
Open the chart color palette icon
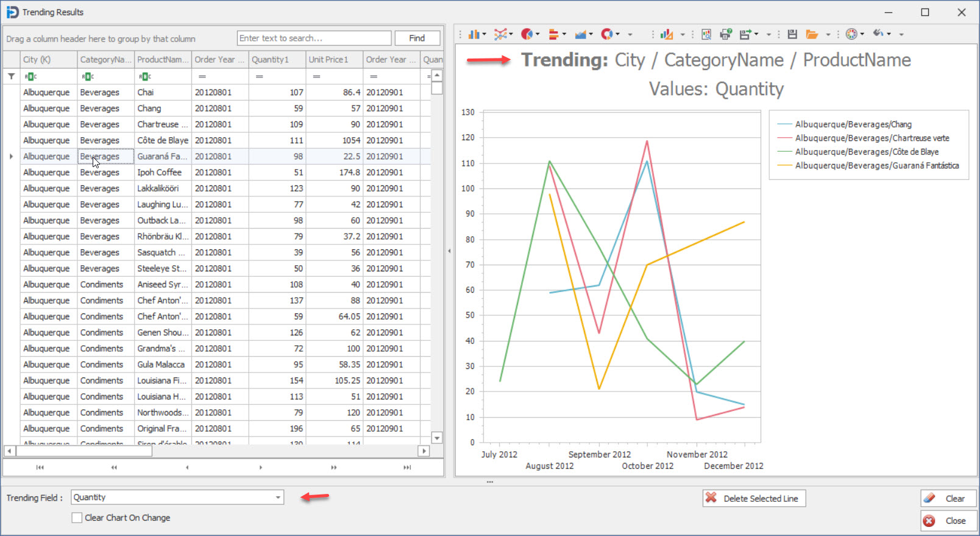click(851, 34)
